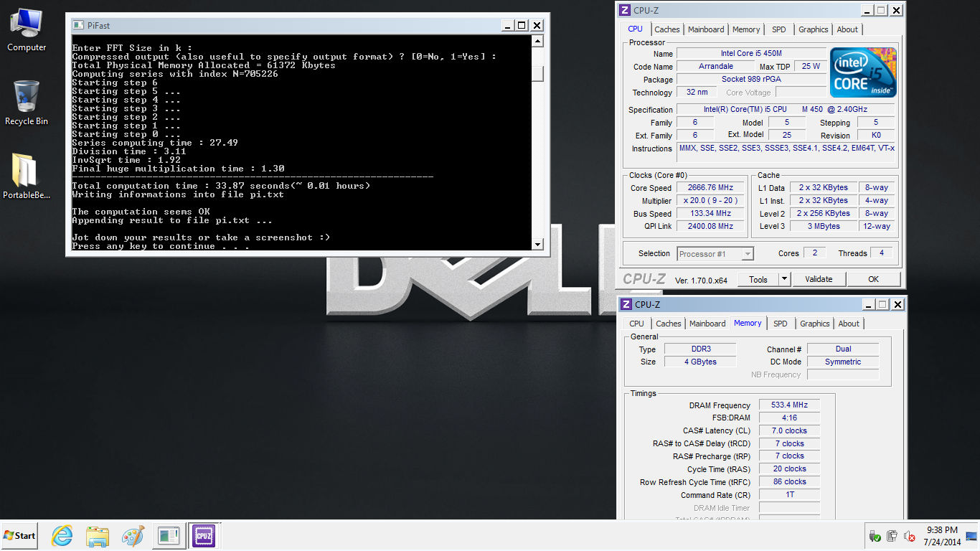Click DRAM Frequency value 533.4 MHz

tap(789, 405)
